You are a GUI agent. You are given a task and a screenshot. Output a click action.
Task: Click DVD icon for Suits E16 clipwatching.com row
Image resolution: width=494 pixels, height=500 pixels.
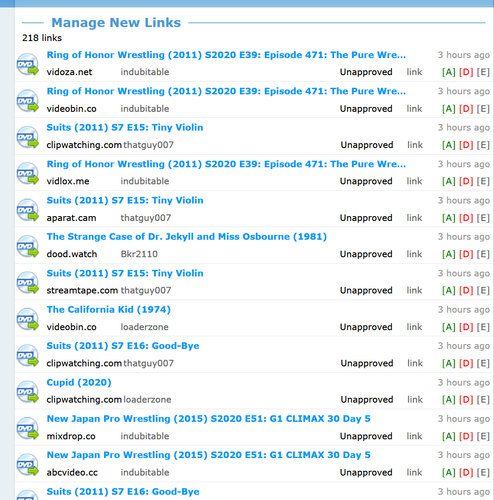pyautogui.click(x=28, y=355)
